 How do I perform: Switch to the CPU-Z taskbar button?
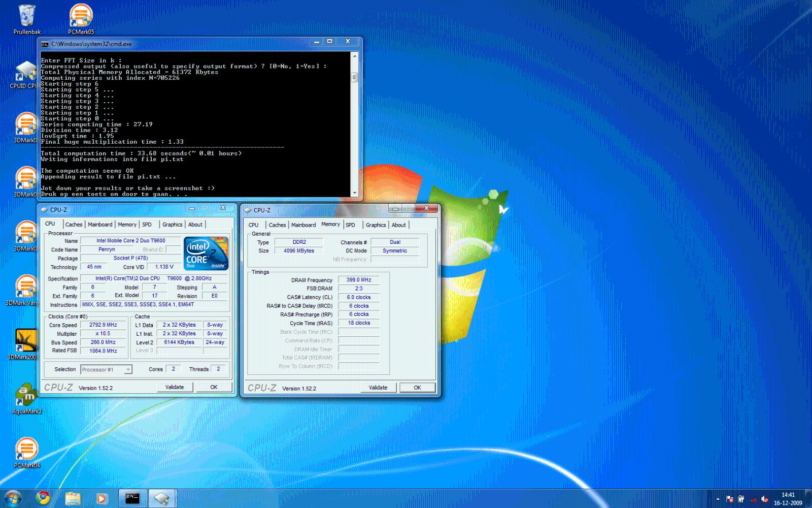click(162, 498)
